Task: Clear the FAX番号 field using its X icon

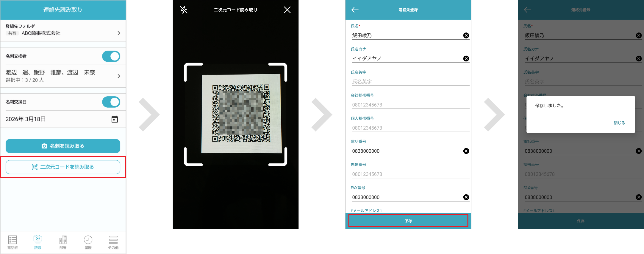Action: (x=466, y=197)
